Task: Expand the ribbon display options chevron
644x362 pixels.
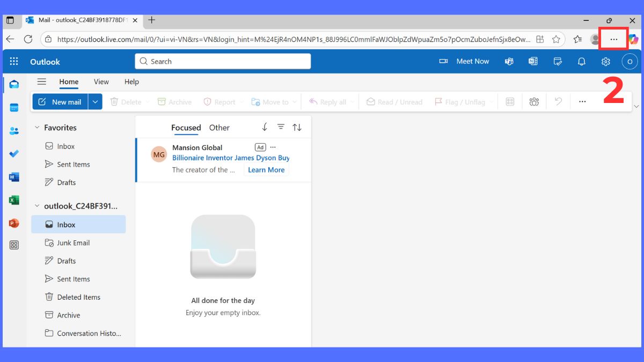Action: tap(636, 106)
